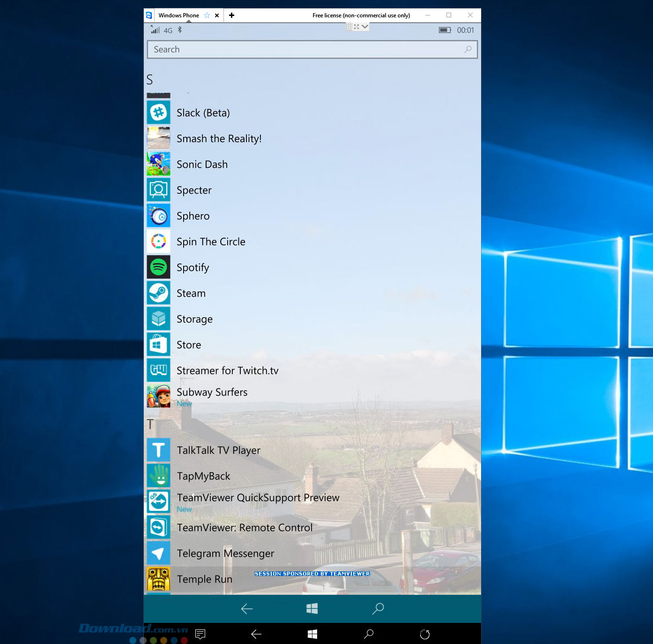Screen dimensions: 653x644
Task: Open the Temple Run game icon
Action: (158, 579)
